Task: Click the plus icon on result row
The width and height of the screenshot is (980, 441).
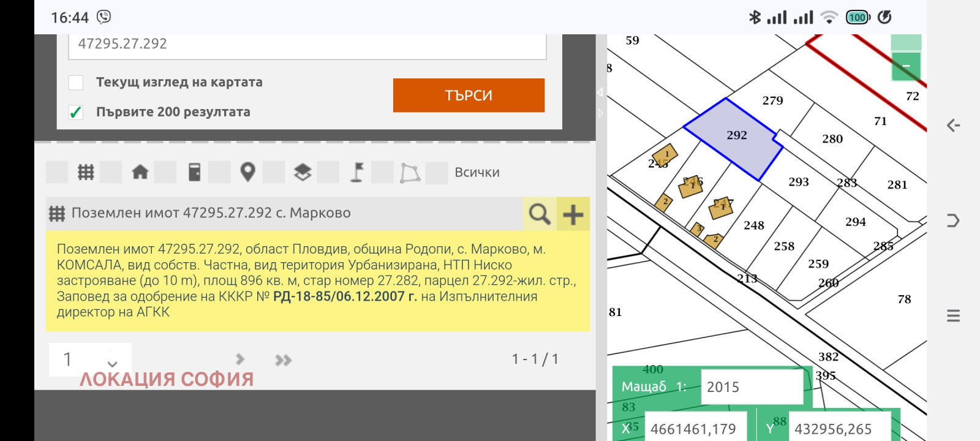Action: click(x=573, y=214)
